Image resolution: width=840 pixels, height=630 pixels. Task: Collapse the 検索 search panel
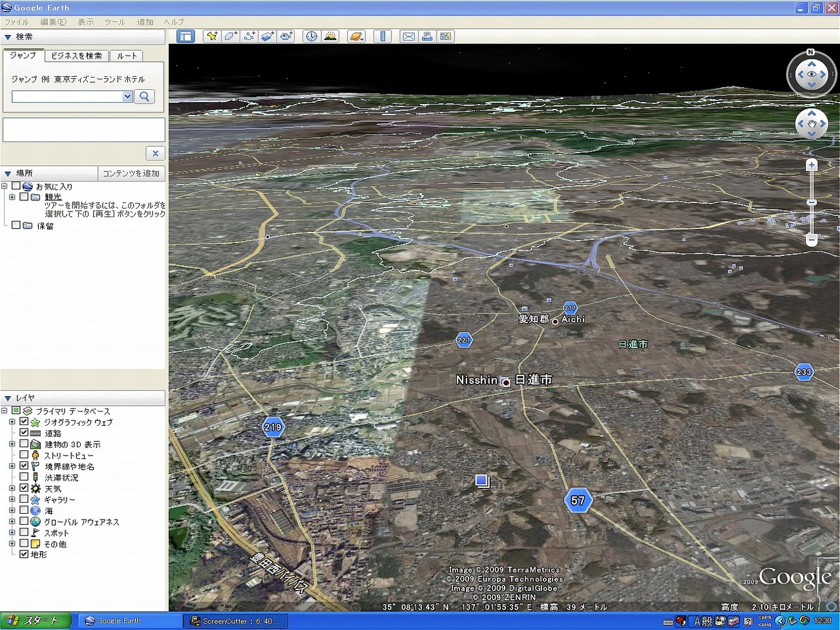[8, 37]
